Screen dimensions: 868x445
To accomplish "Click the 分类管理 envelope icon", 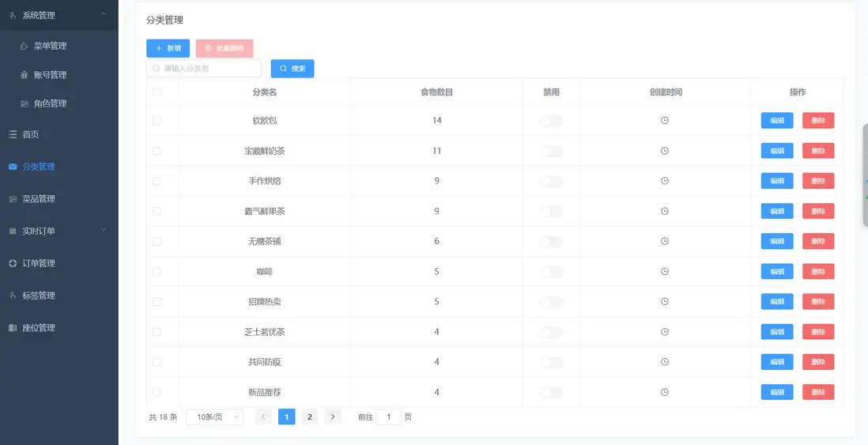I will coord(13,167).
